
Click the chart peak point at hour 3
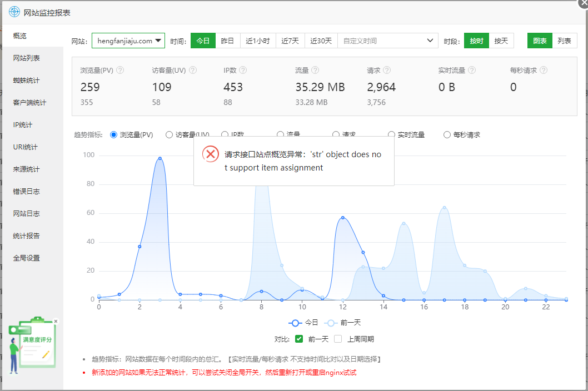click(x=160, y=159)
